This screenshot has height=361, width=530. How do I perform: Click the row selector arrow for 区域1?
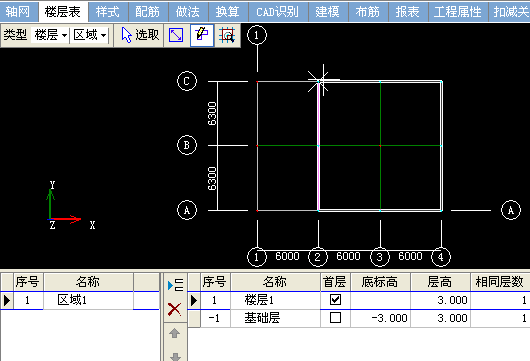[6, 300]
